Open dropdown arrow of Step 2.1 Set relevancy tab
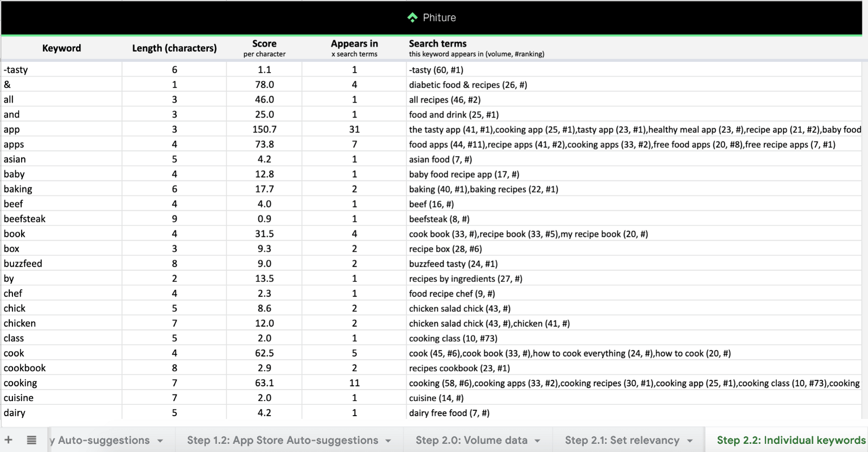The image size is (868, 452). [690, 441]
